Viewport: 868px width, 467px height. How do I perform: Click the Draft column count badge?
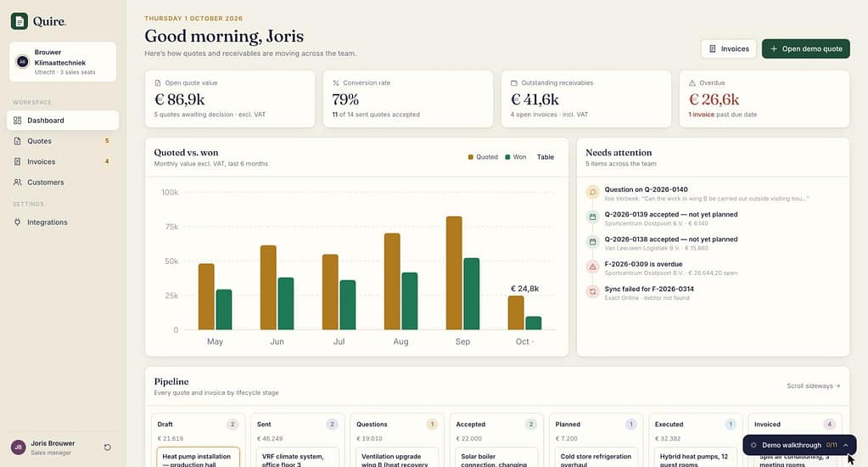232,425
